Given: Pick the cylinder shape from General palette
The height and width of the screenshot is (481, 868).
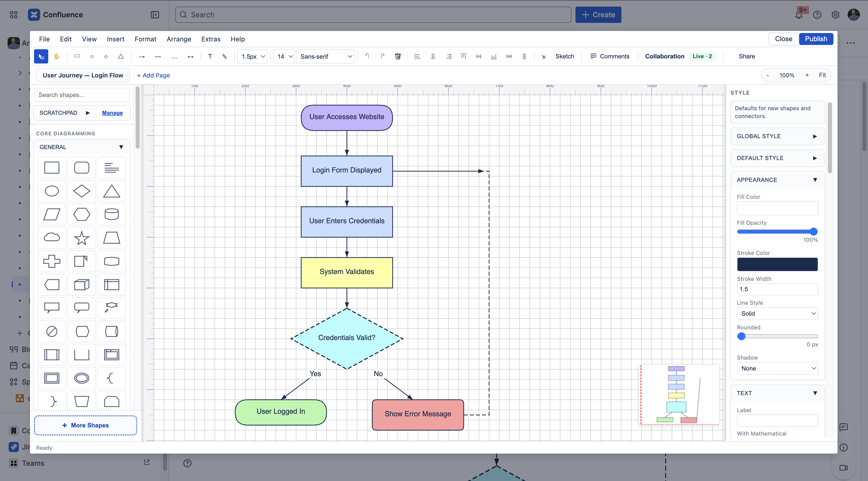Looking at the screenshot, I should click(x=111, y=214).
